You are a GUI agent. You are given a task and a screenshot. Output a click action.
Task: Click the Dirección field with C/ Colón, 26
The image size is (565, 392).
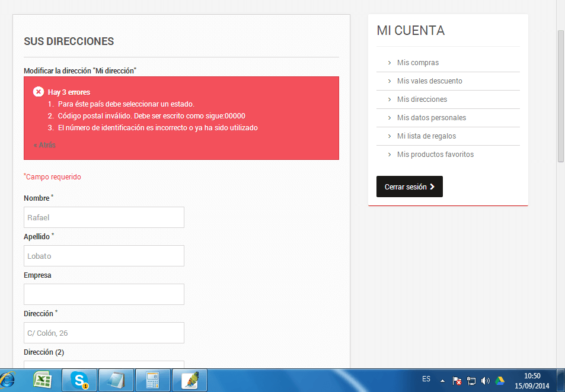104,333
